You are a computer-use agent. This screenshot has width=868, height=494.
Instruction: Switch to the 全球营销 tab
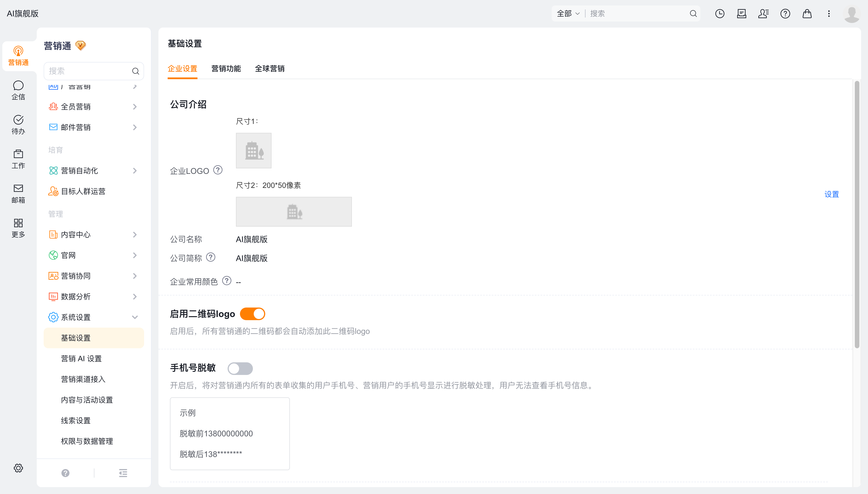click(x=270, y=69)
